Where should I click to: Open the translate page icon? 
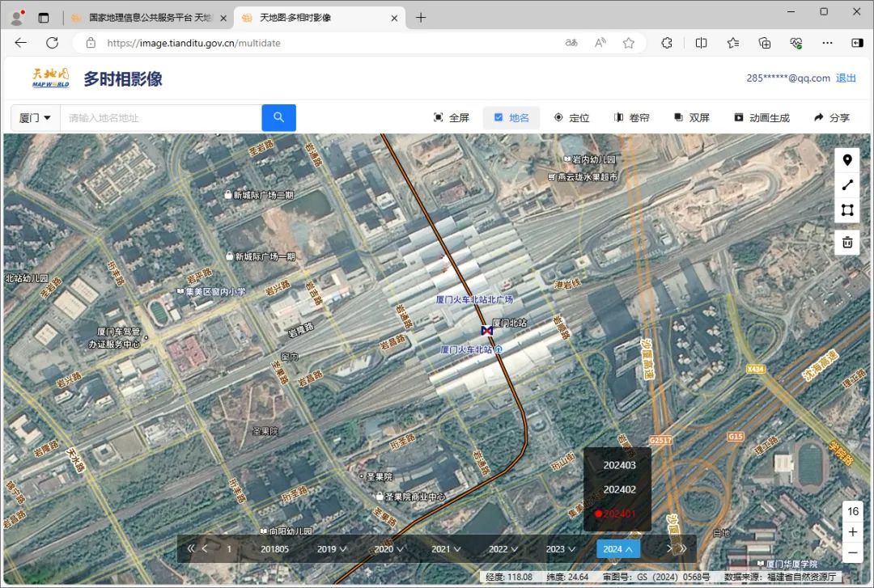pos(571,43)
